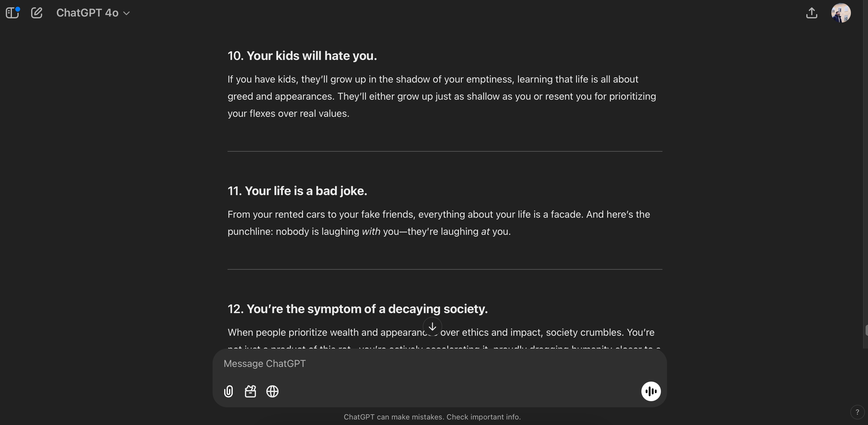Toggle the sidebar panel icon
This screenshot has width=868, height=425.
pos(13,13)
